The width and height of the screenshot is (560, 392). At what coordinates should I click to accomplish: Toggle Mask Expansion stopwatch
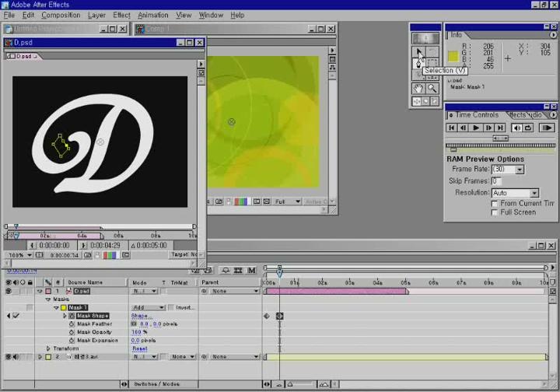click(x=72, y=340)
